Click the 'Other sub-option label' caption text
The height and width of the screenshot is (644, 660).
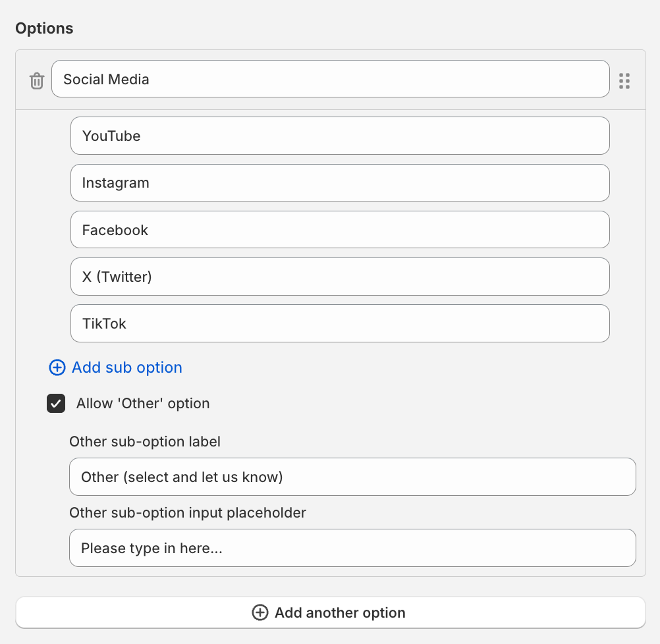[x=145, y=441]
